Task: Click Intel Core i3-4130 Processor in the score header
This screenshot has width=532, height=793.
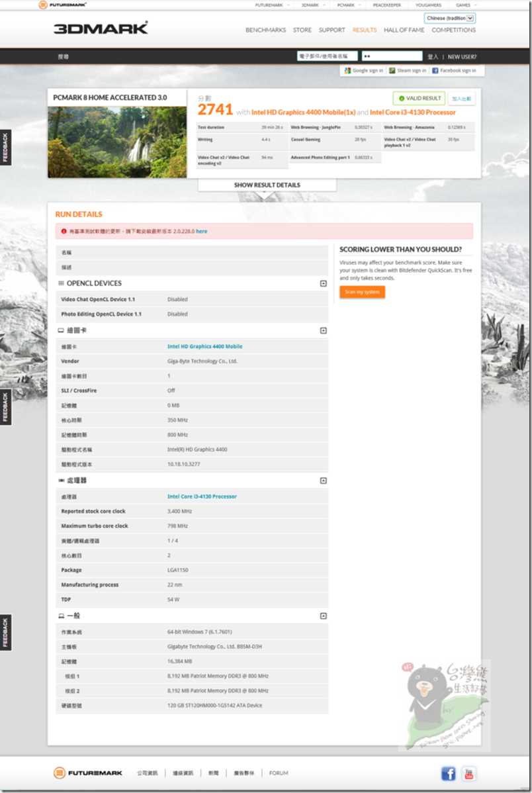Action: [413, 113]
